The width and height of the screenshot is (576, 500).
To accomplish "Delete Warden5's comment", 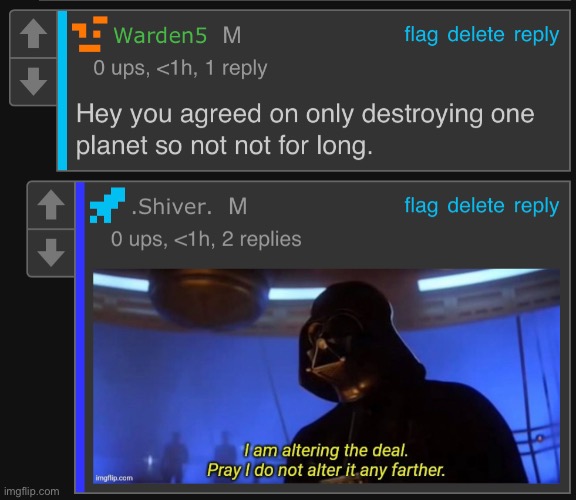I will click(x=476, y=35).
